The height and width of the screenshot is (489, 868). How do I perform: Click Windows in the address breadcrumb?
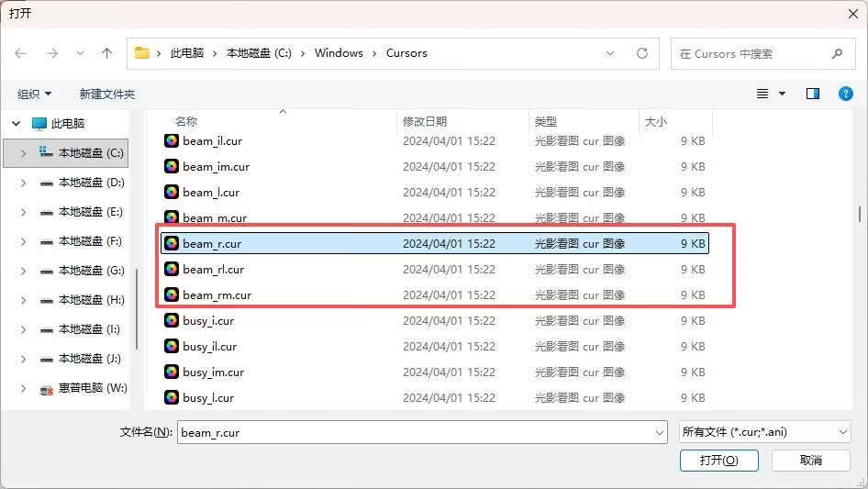[x=339, y=53]
